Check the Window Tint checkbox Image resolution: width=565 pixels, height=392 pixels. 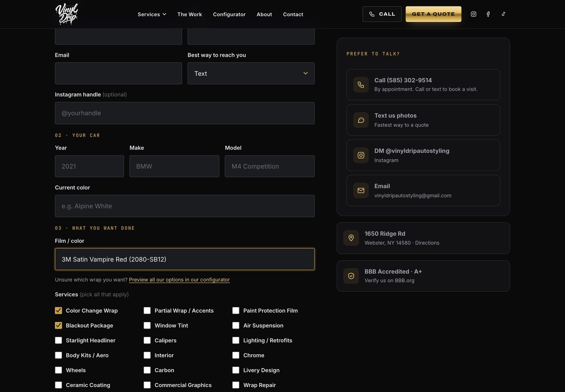point(147,325)
